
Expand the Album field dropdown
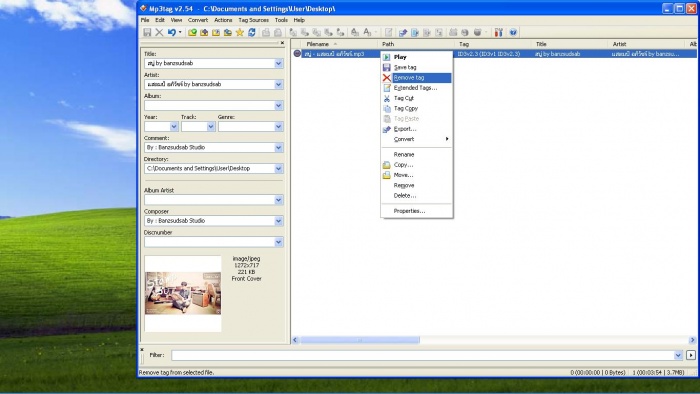pos(279,106)
